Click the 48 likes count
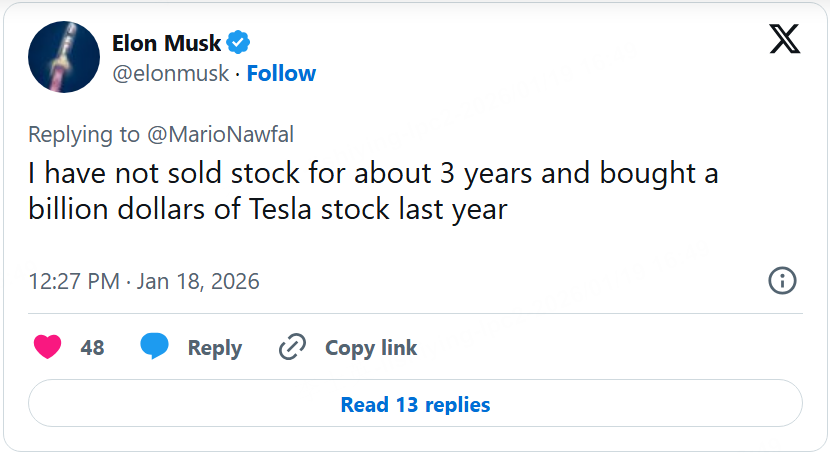Image resolution: width=830 pixels, height=453 pixels. [x=92, y=348]
